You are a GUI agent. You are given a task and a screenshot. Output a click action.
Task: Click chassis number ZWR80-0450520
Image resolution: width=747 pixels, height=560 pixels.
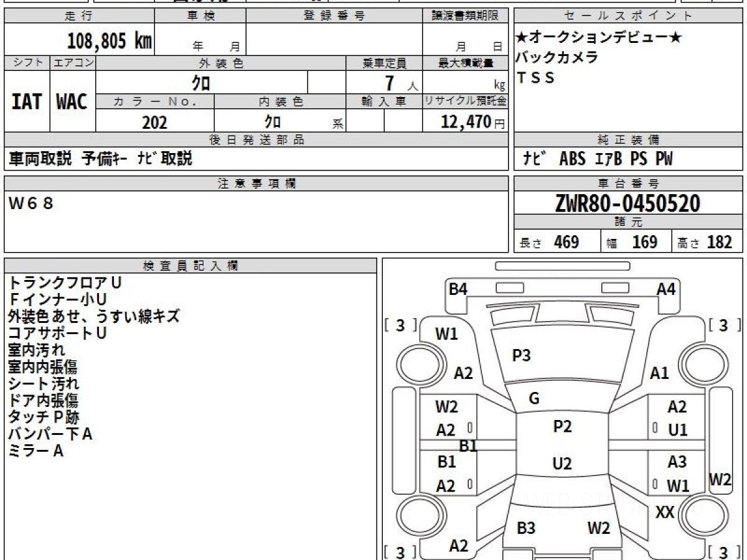627,203
